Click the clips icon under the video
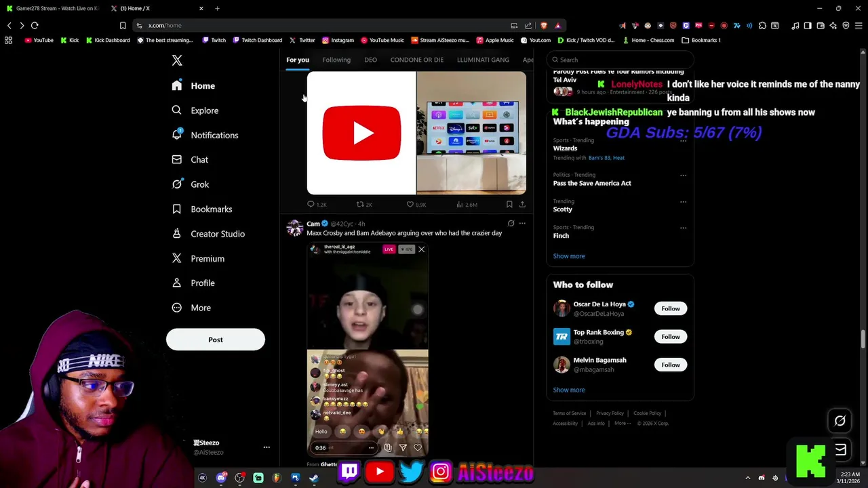Viewport: 868px width, 488px height. (388, 447)
